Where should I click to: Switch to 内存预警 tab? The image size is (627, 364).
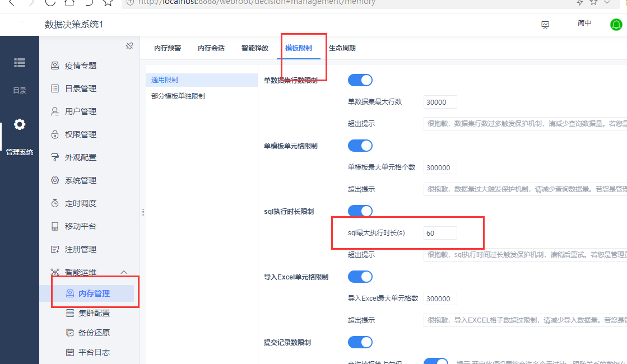click(168, 48)
